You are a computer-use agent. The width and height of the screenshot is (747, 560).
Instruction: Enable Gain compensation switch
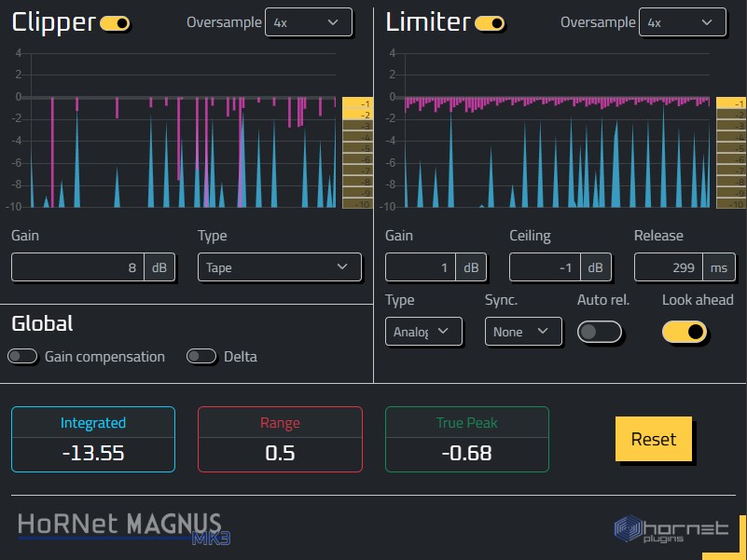(22, 356)
